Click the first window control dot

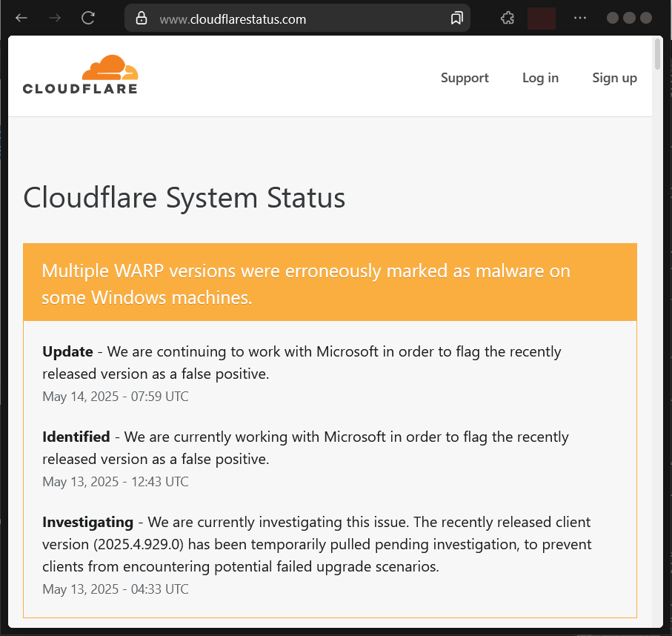[613, 18]
